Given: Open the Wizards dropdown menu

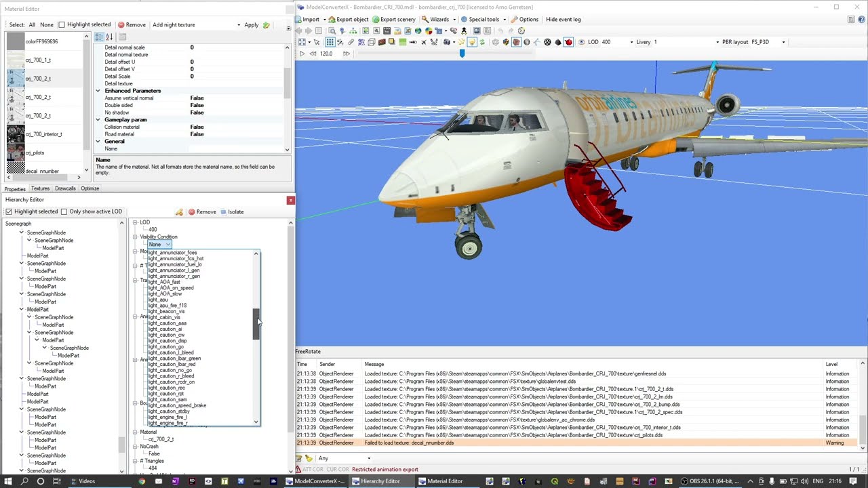Looking at the screenshot, I should click(x=439, y=20).
